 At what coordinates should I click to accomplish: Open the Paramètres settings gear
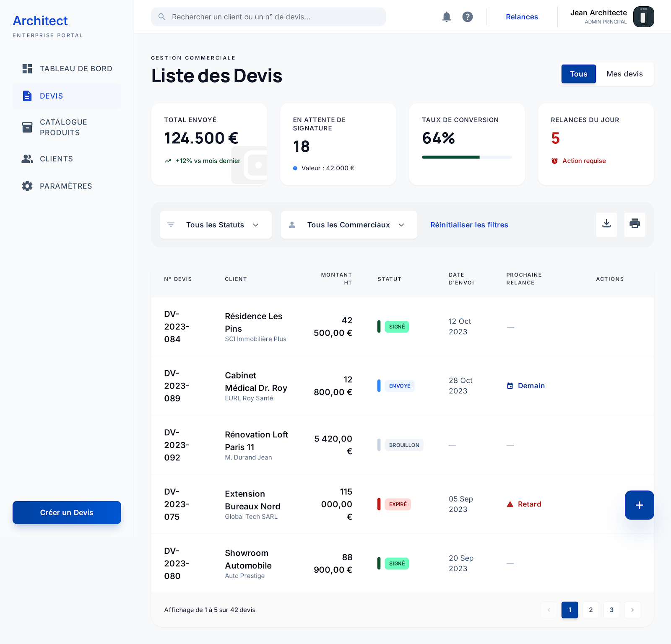coord(27,186)
